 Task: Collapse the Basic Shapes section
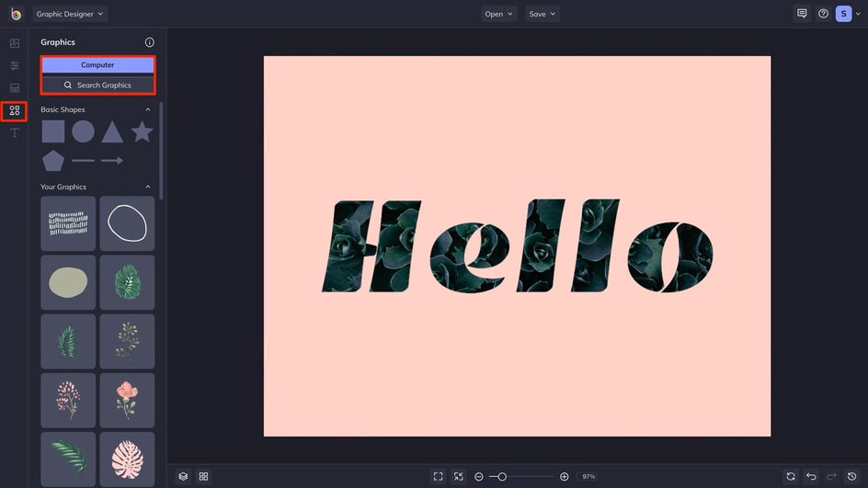click(148, 110)
